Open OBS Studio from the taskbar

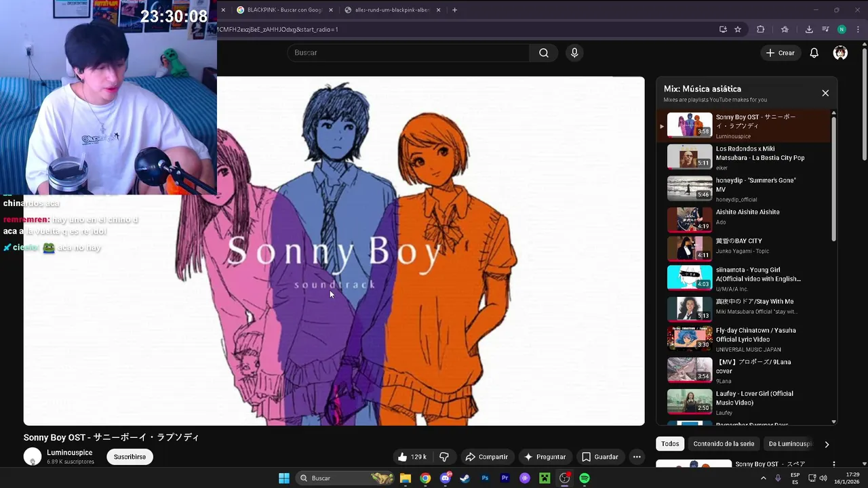tap(564, 478)
